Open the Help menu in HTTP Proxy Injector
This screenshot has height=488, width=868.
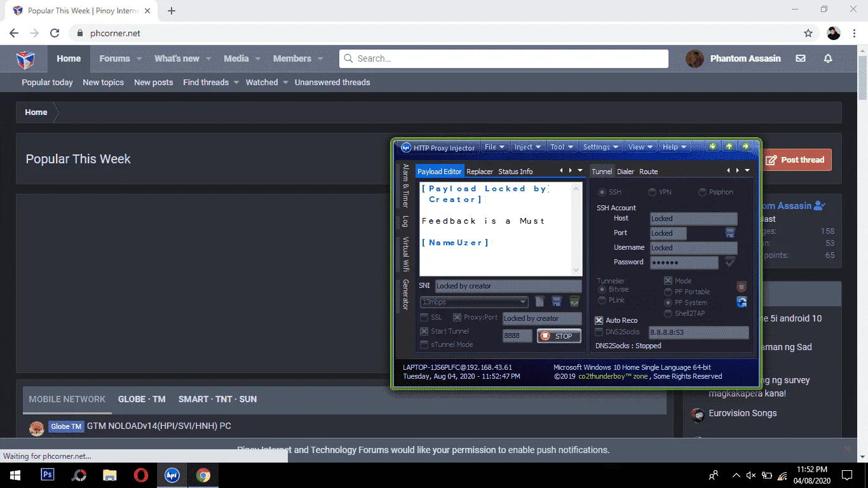click(674, 147)
